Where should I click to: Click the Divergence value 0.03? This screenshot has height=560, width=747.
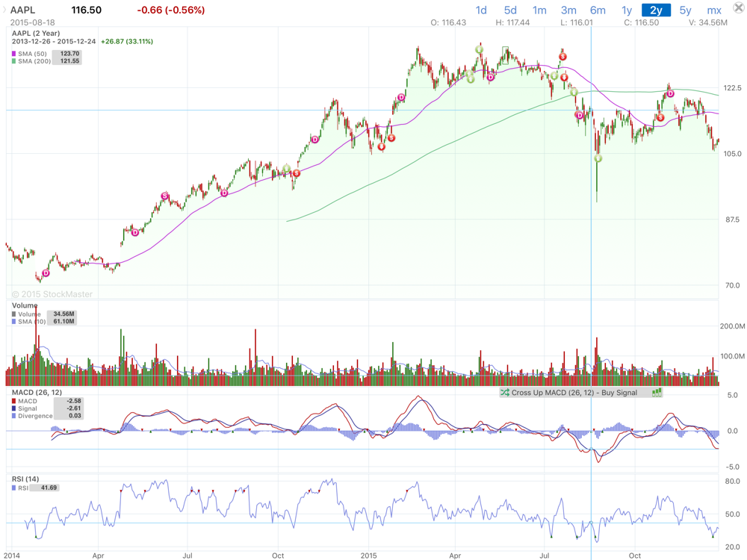pyautogui.click(x=75, y=416)
